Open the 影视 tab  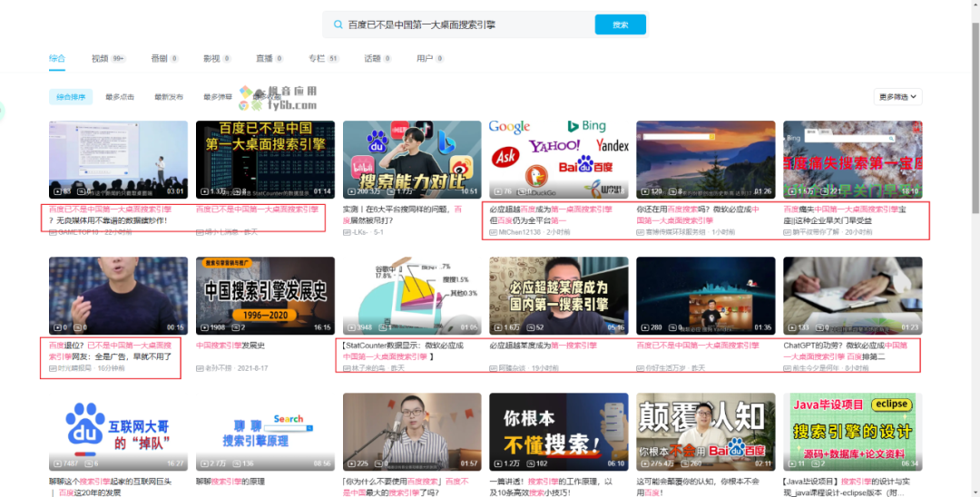click(x=217, y=58)
